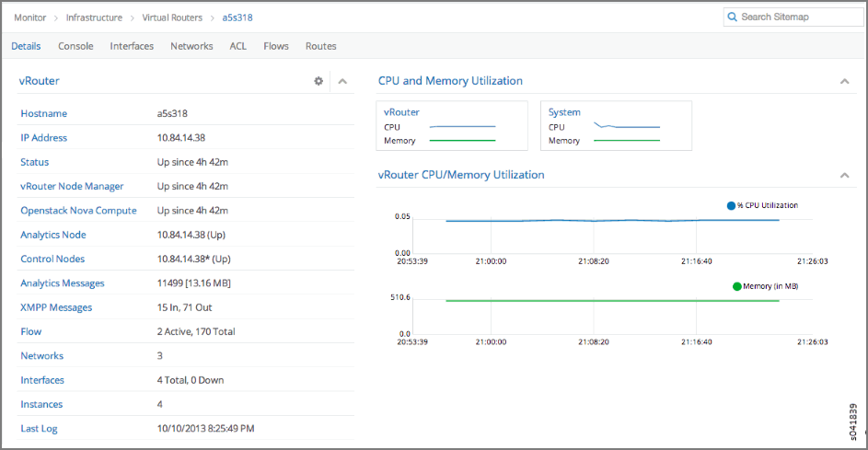Switch to the Console tab
Screen dimensions: 868x450
(x=75, y=46)
